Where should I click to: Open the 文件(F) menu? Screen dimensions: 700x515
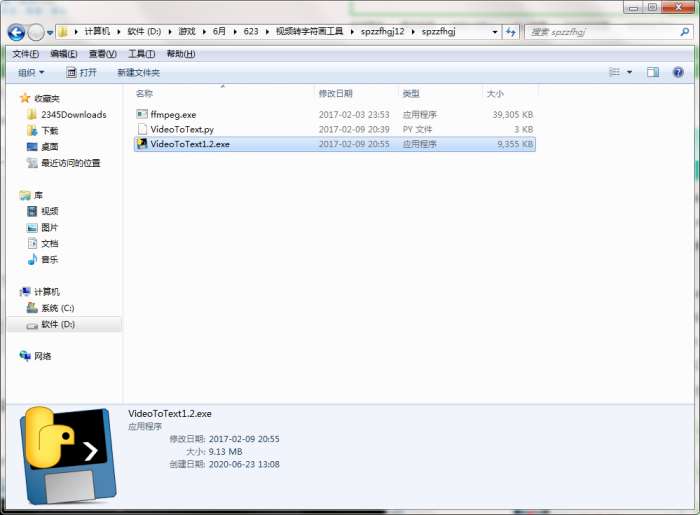pos(25,54)
